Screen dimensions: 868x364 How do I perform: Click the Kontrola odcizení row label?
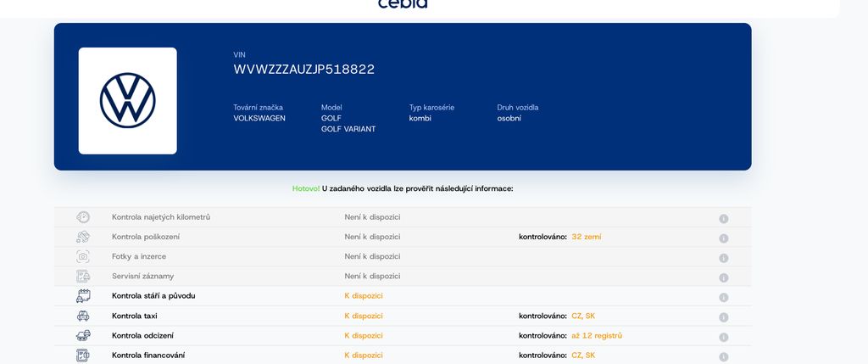[142, 335]
